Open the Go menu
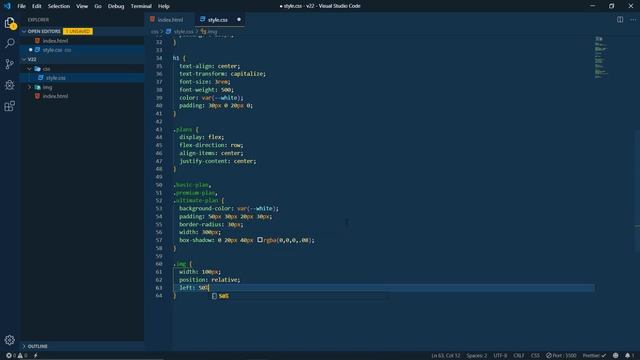This screenshot has height=360, width=640. (98, 6)
